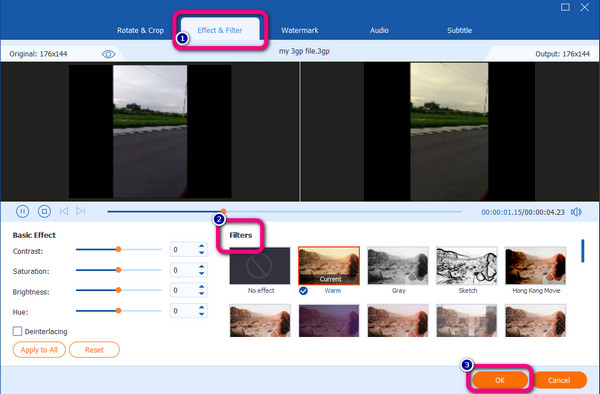This screenshot has height=394, width=600.
Task: Click the playback progress bar handle
Action: pyautogui.click(x=223, y=211)
